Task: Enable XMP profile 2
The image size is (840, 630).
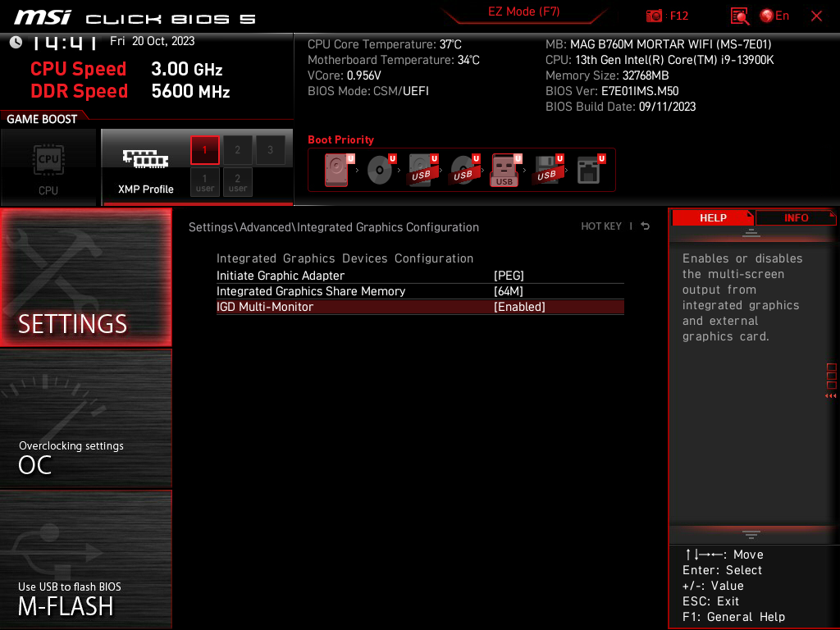Action: pos(237,150)
